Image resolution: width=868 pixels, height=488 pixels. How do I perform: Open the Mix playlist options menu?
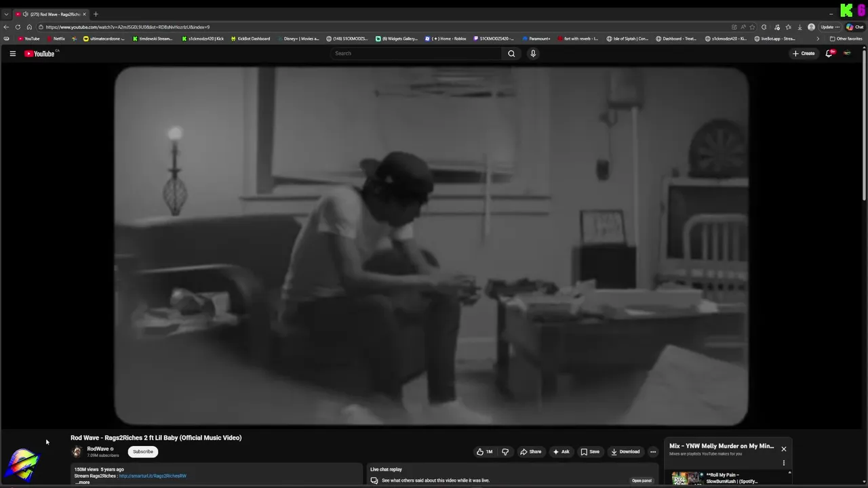(x=783, y=463)
